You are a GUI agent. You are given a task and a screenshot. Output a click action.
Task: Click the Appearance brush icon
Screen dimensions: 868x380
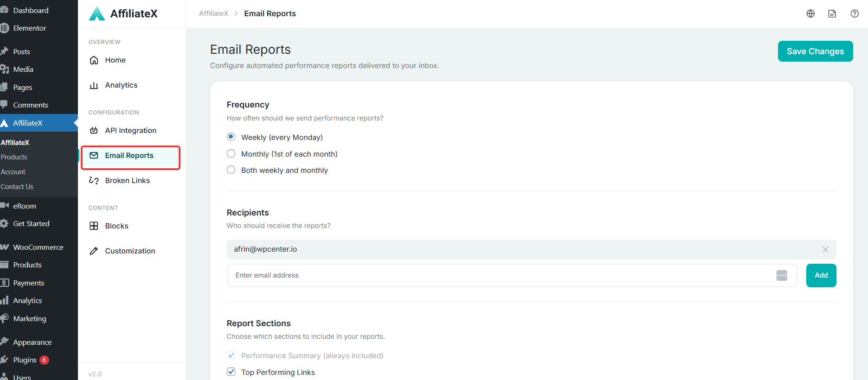(x=5, y=342)
